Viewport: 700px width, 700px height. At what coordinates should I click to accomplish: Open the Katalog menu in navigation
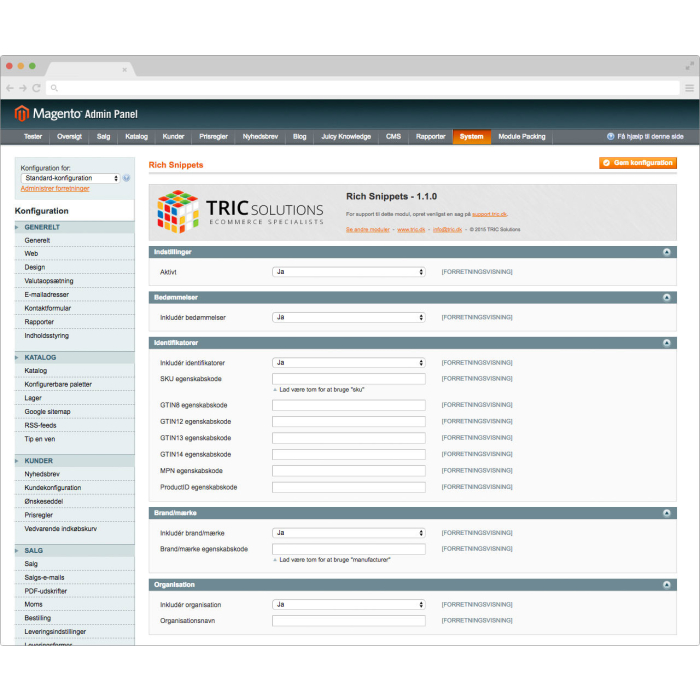point(136,137)
